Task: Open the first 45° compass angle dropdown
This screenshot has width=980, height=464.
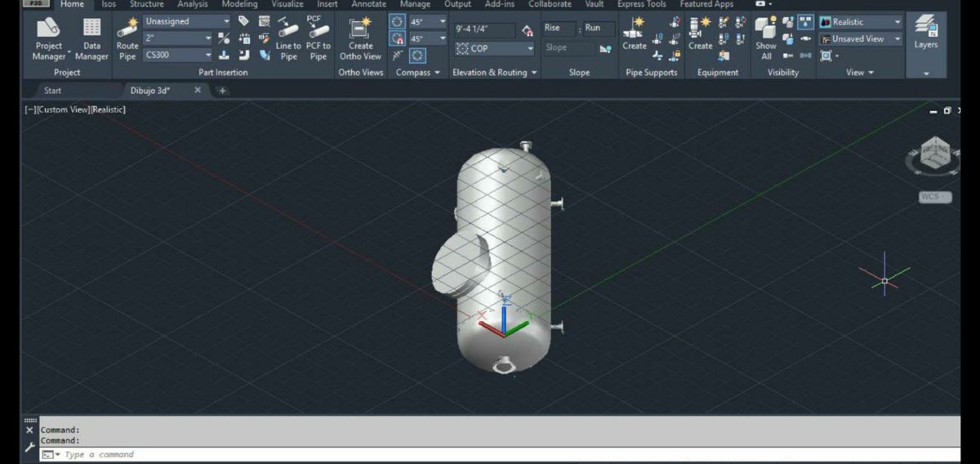Action: tap(428, 22)
